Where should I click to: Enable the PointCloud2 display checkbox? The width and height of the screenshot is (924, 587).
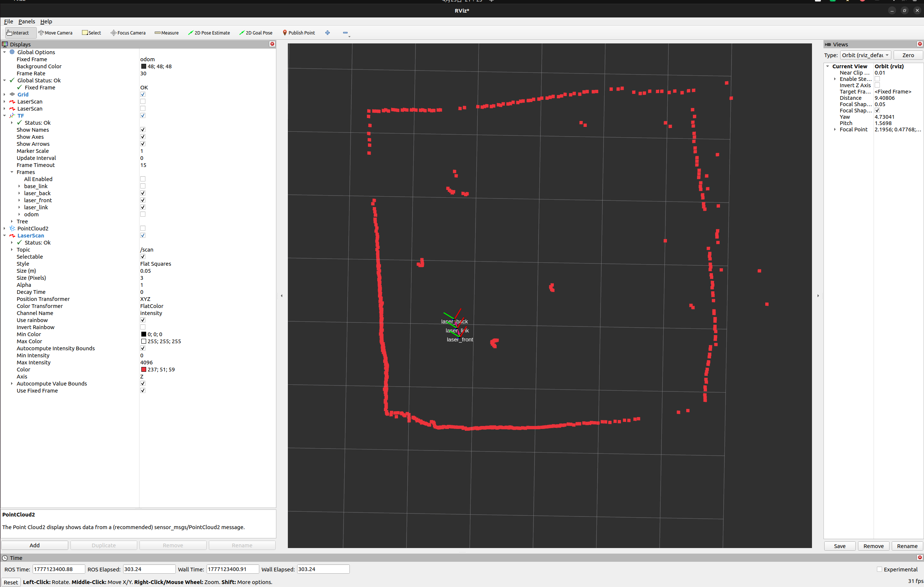143,229
